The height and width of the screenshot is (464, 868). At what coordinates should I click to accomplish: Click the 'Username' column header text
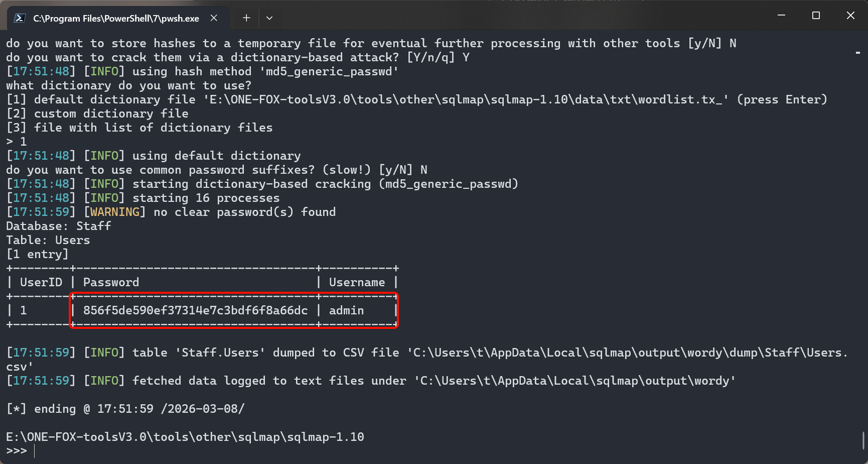click(x=357, y=282)
